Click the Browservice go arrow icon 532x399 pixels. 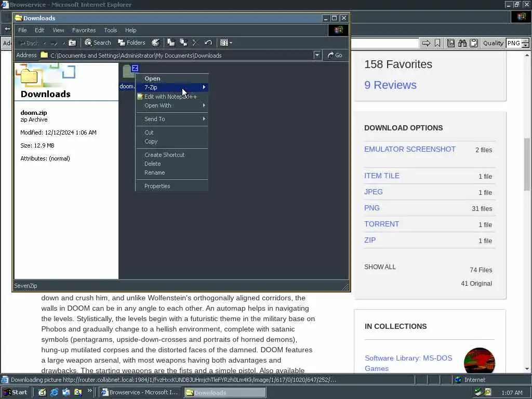click(426, 43)
